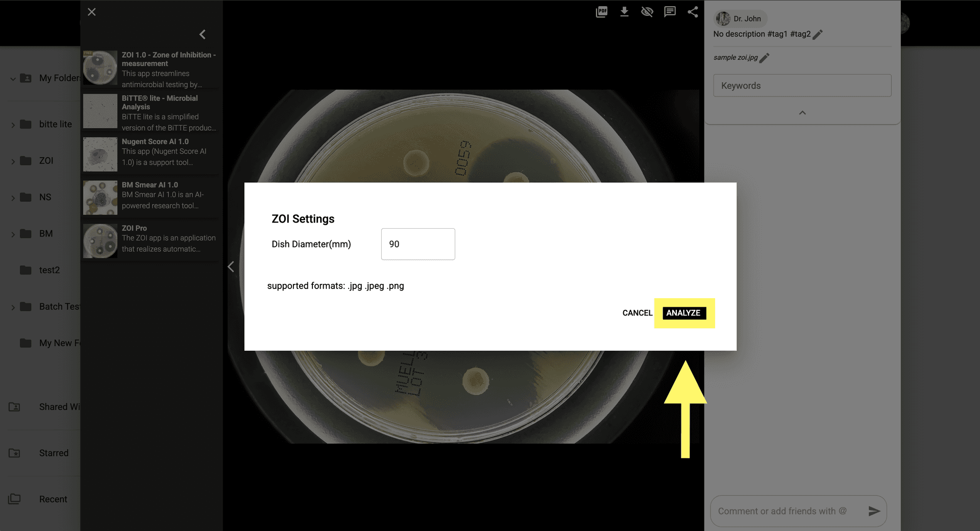980x531 pixels.
Task: Collapse the app list with left chevron
Action: coord(203,34)
